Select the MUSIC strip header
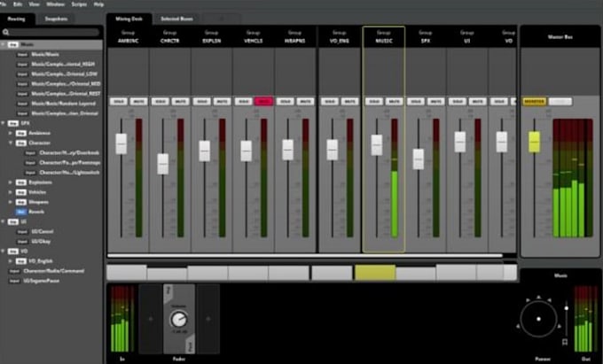Screen dimensions: 603x364 [384, 37]
